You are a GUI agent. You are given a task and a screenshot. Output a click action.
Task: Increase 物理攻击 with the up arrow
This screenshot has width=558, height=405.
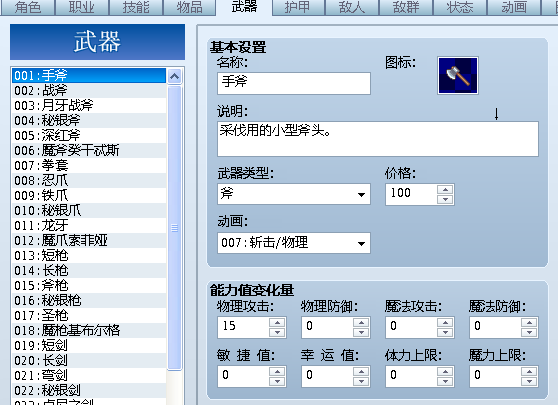click(x=277, y=322)
